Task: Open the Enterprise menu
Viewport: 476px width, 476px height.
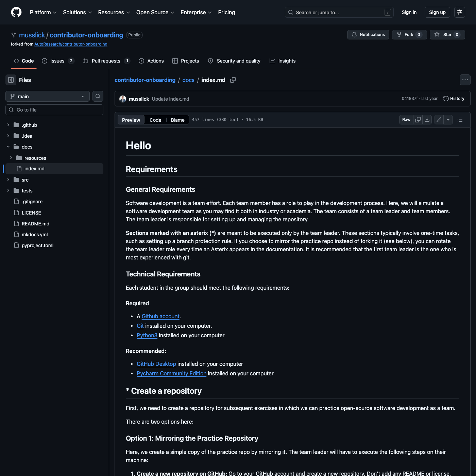Action: (x=196, y=12)
